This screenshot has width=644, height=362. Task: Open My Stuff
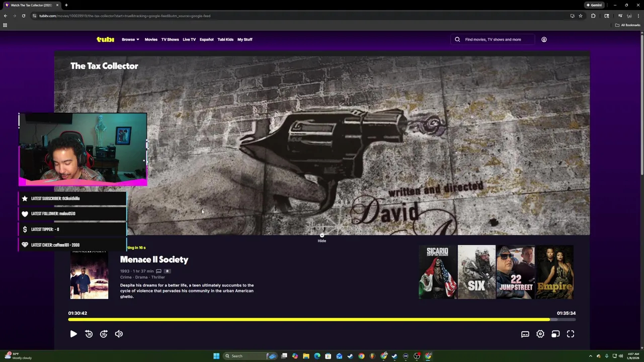pyautogui.click(x=245, y=39)
